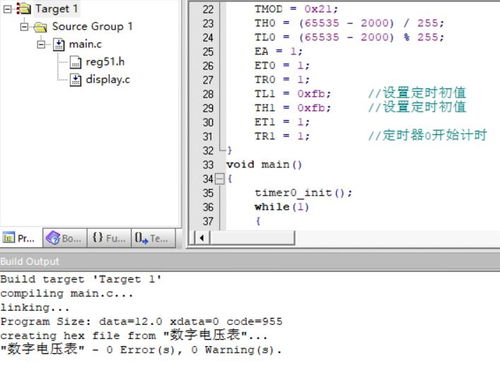This screenshot has width=500, height=366.
Task: Click the horizontal scrollbar thumb in editor
Action: point(252,238)
